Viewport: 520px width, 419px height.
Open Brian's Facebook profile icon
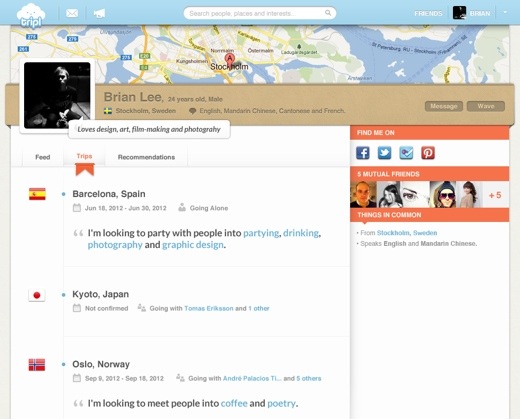pos(363,153)
